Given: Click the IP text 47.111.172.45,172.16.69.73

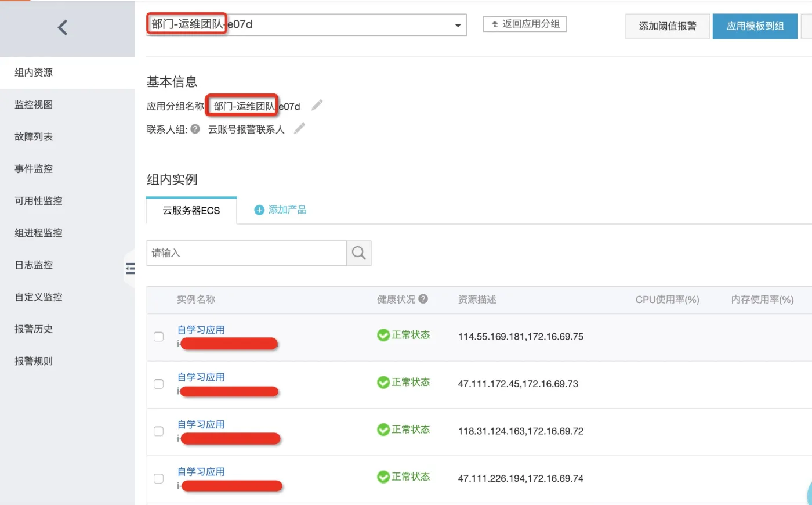Looking at the screenshot, I should (x=518, y=384).
